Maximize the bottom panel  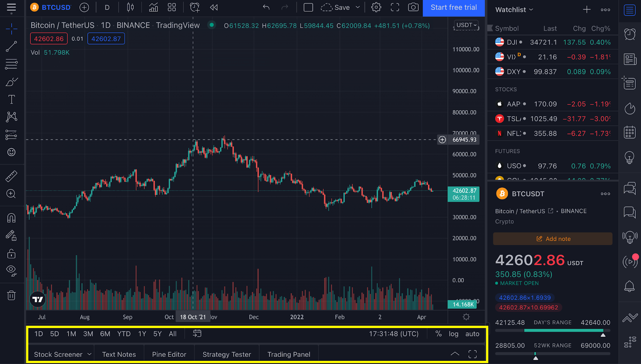(x=473, y=354)
